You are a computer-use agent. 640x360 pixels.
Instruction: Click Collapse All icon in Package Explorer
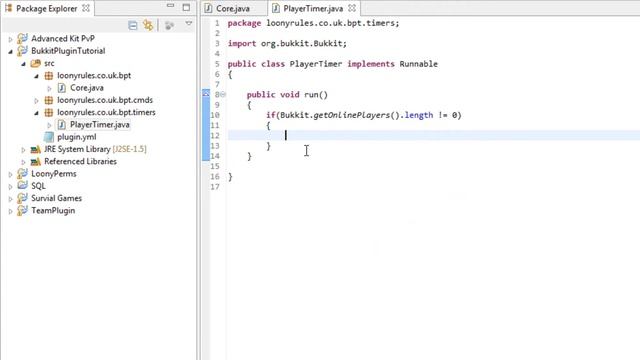coord(133,25)
